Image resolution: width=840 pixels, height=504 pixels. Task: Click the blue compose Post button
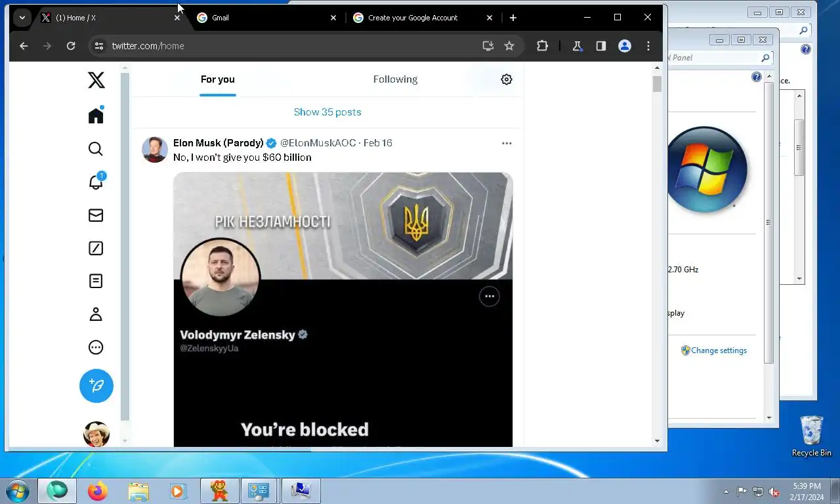[96, 386]
